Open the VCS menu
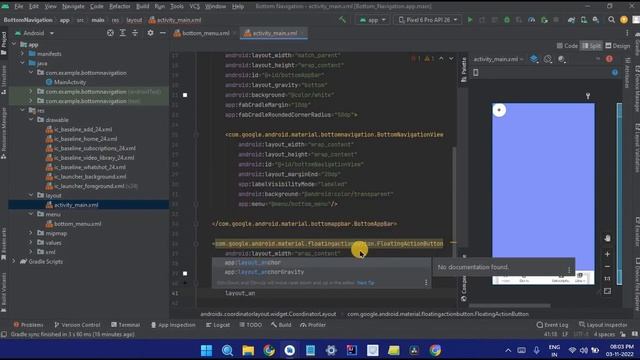The width and height of the screenshot is (640, 360). (195, 7)
